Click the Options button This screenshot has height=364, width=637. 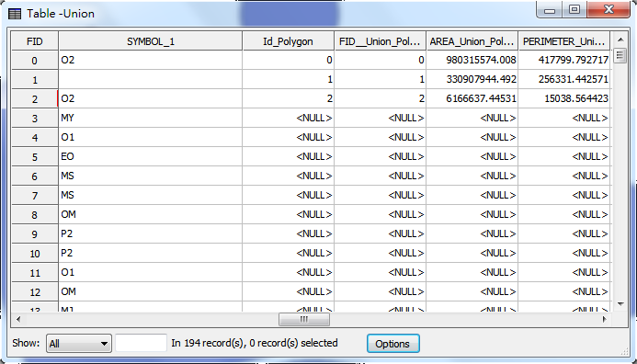pos(392,344)
